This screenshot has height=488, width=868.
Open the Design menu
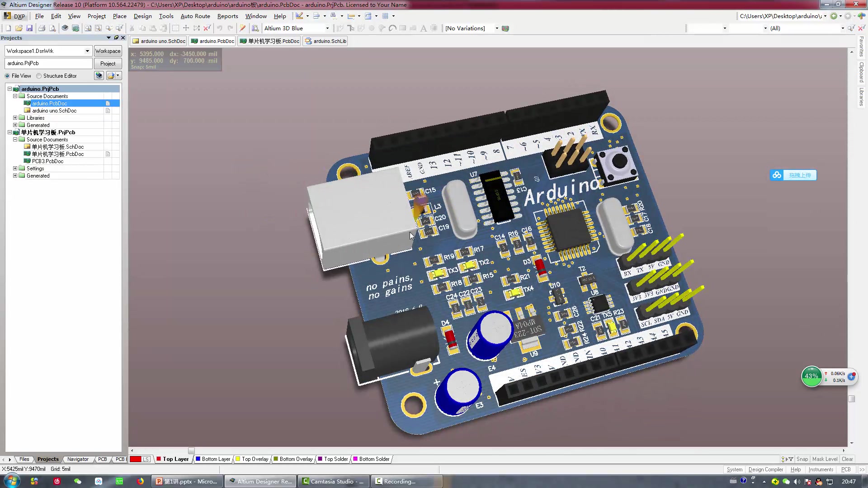coord(142,16)
